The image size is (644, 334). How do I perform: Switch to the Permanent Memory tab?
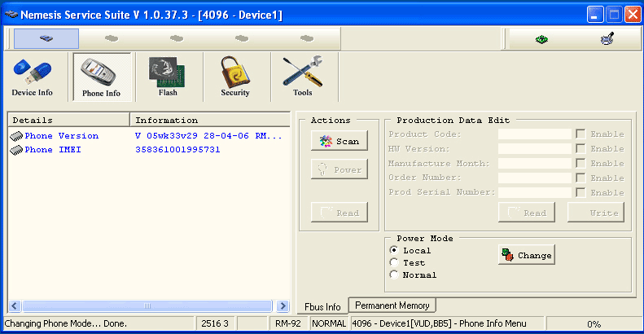pyautogui.click(x=392, y=305)
